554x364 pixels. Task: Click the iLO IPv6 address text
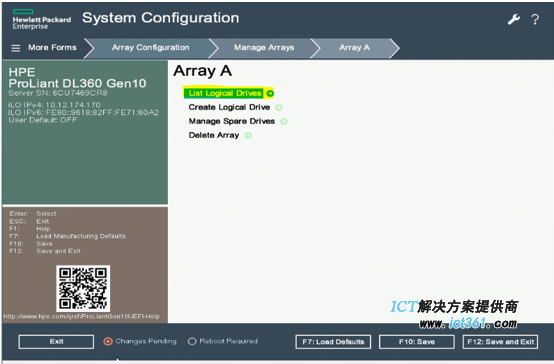(x=83, y=112)
